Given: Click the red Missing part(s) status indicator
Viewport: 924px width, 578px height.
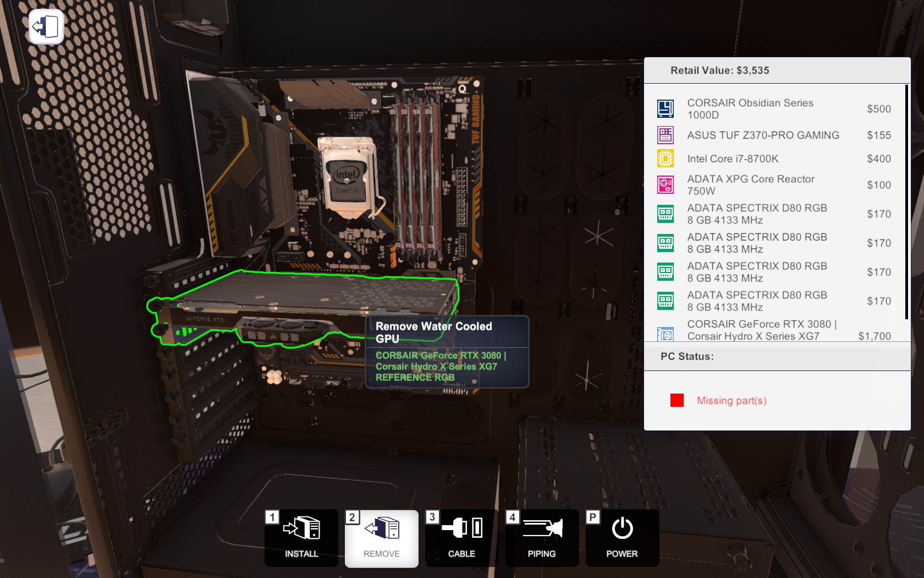Looking at the screenshot, I should (677, 400).
